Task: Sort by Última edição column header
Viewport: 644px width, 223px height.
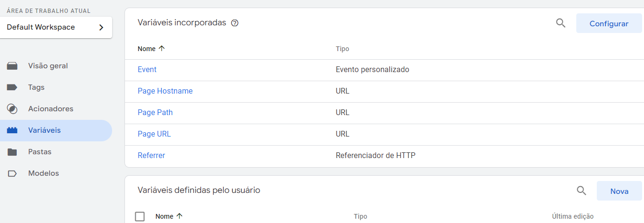Action: 572,216
